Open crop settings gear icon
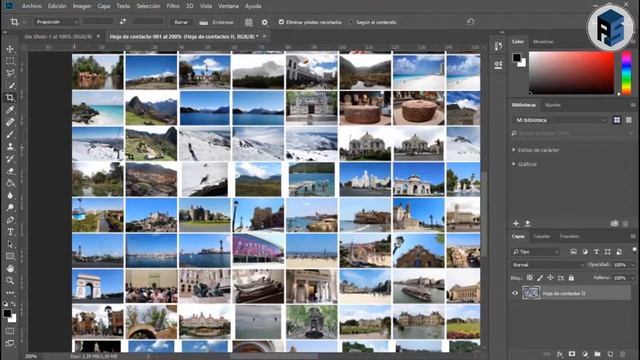 [x=264, y=22]
